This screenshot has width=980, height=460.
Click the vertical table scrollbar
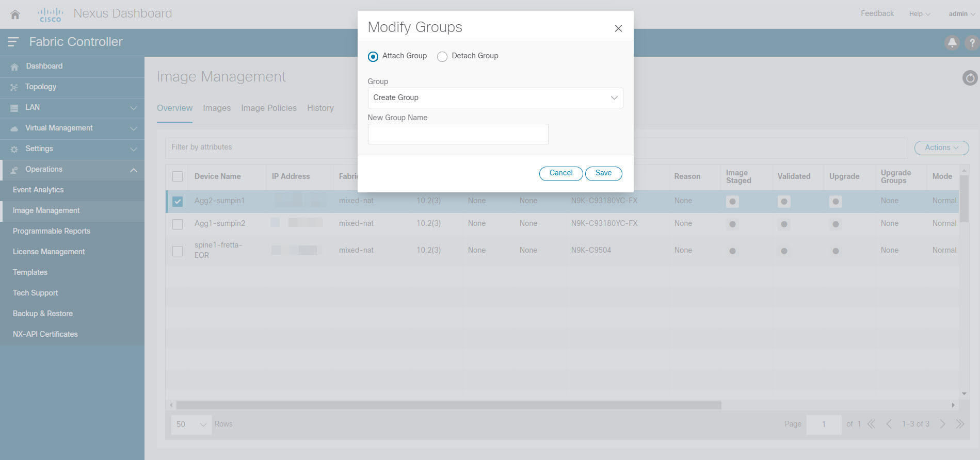[x=964, y=199]
